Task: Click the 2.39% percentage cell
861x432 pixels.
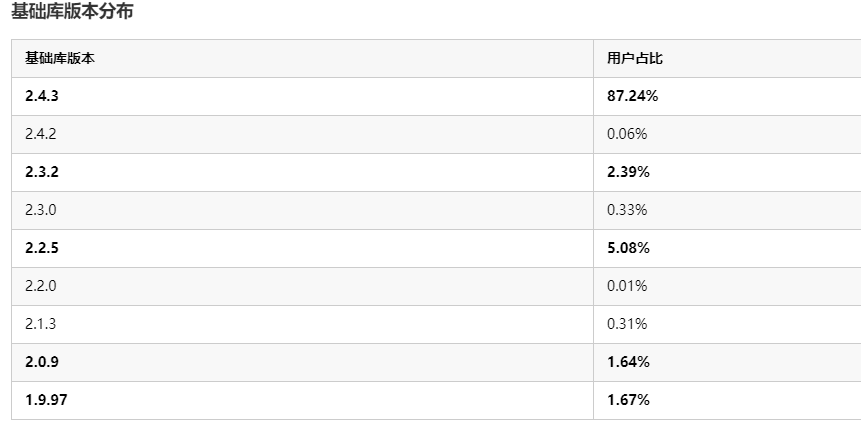Action: (629, 172)
